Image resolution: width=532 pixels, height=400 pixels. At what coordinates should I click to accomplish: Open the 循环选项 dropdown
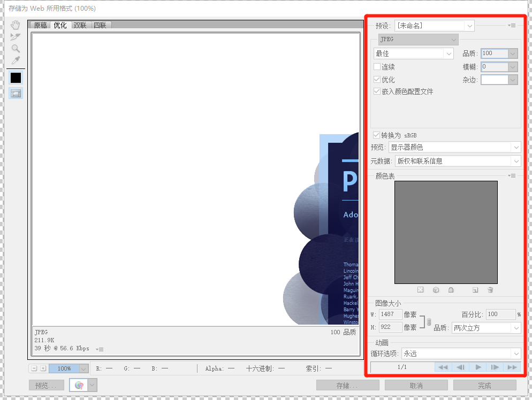(x=461, y=353)
